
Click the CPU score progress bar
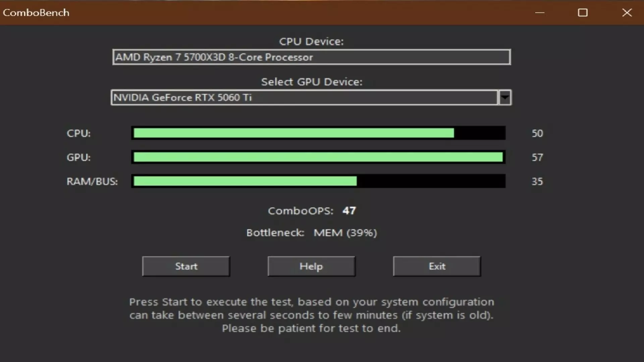click(318, 133)
